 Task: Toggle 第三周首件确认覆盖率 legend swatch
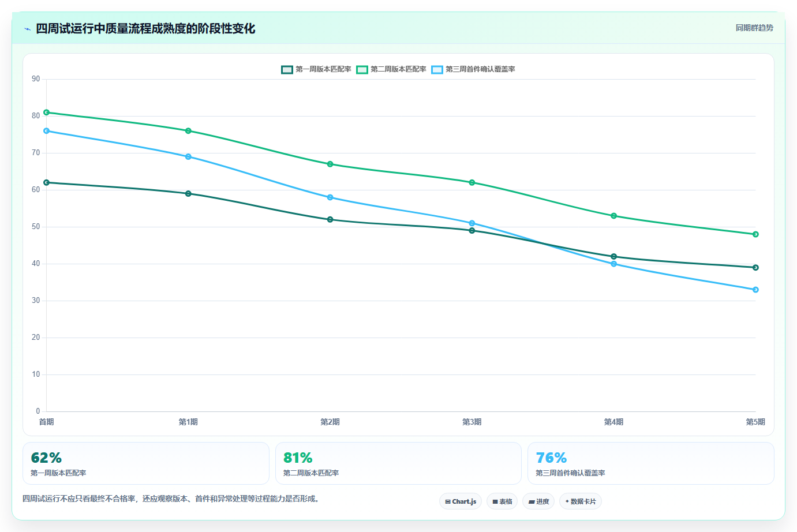(x=437, y=69)
